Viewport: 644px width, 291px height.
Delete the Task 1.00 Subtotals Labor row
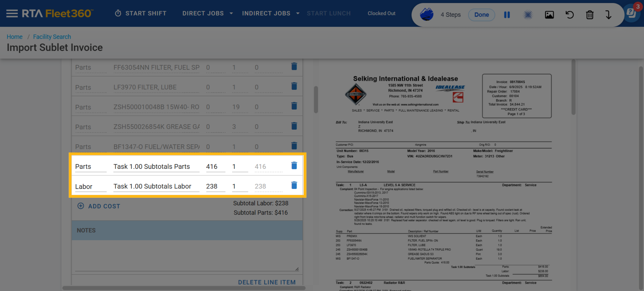pyautogui.click(x=294, y=185)
